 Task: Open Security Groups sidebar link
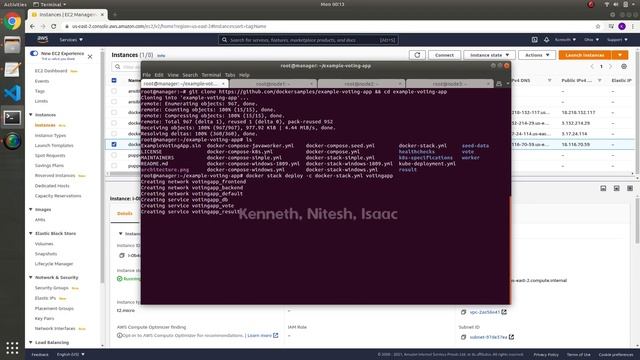(x=51, y=288)
